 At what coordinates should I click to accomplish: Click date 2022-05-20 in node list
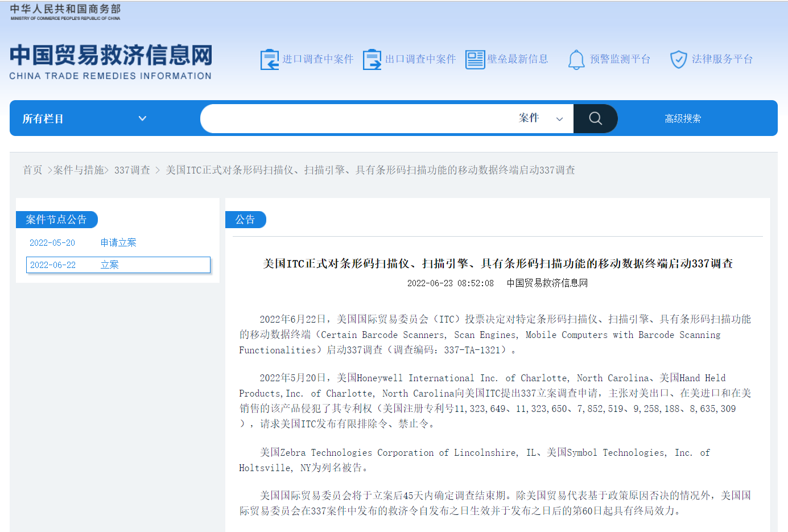(x=52, y=243)
